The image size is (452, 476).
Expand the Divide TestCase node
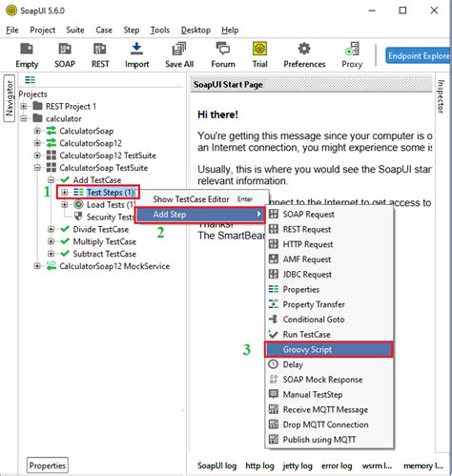click(51, 229)
